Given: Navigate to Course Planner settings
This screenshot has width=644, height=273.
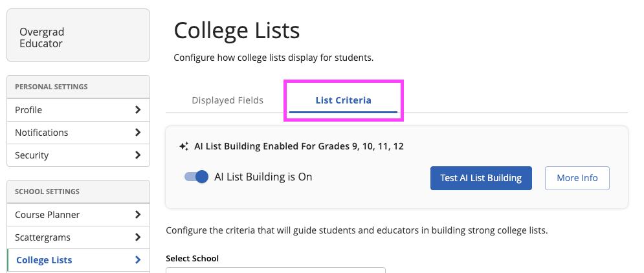Looking at the screenshot, I should [x=47, y=215].
